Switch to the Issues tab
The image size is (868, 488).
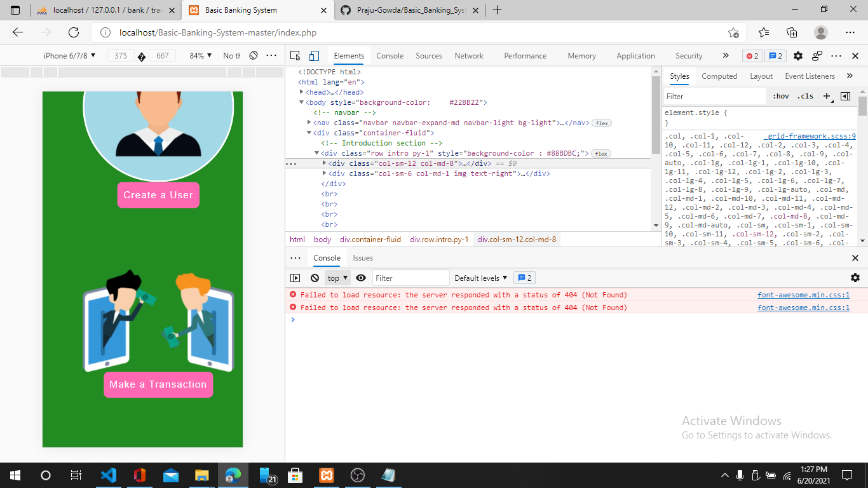(x=362, y=258)
